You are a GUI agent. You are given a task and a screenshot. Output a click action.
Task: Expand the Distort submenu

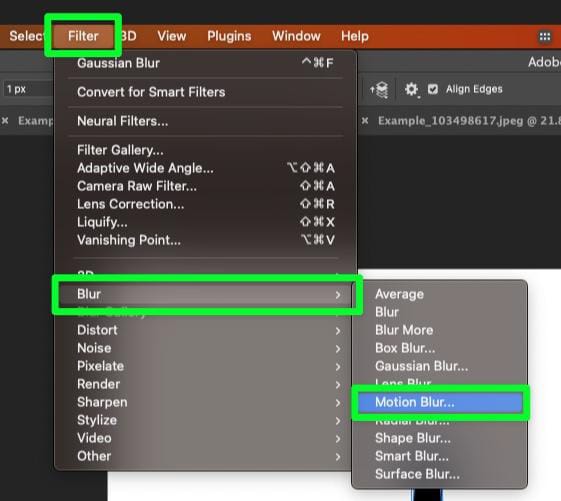(x=206, y=330)
